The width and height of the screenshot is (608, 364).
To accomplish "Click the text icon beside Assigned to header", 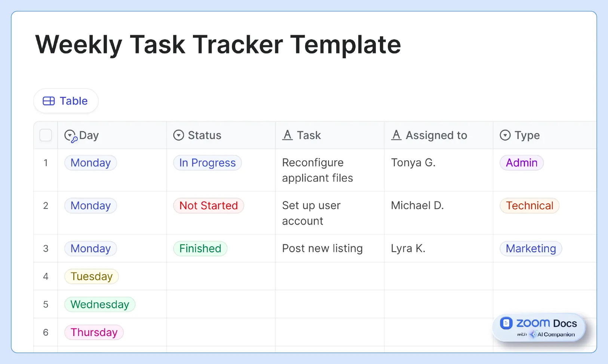I will (397, 135).
